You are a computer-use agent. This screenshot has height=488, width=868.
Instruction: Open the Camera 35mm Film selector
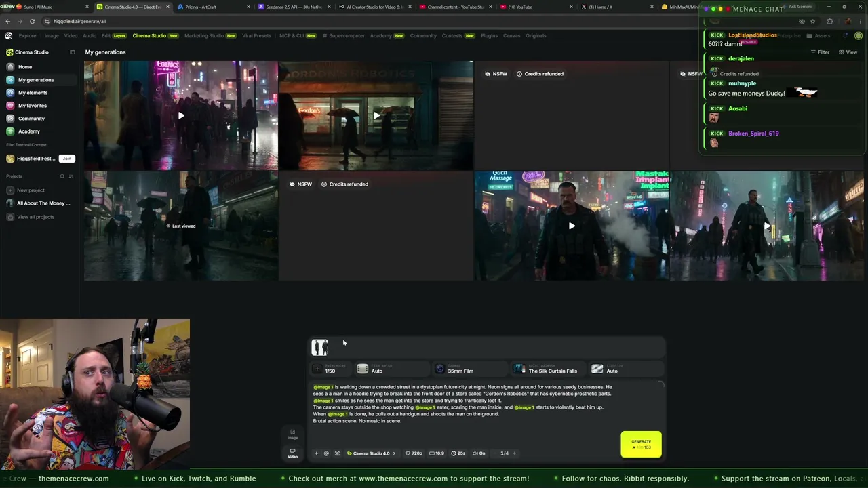coord(471,369)
